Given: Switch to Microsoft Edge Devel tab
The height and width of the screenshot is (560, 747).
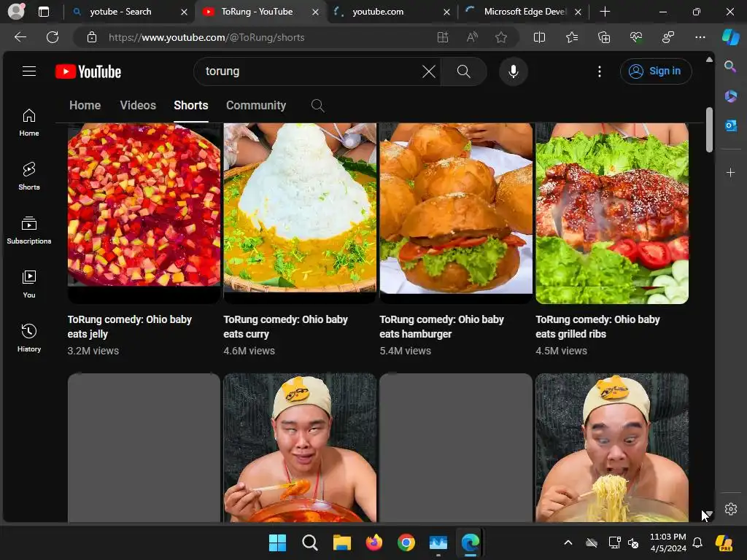Looking at the screenshot, I should (x=524, y=12).
